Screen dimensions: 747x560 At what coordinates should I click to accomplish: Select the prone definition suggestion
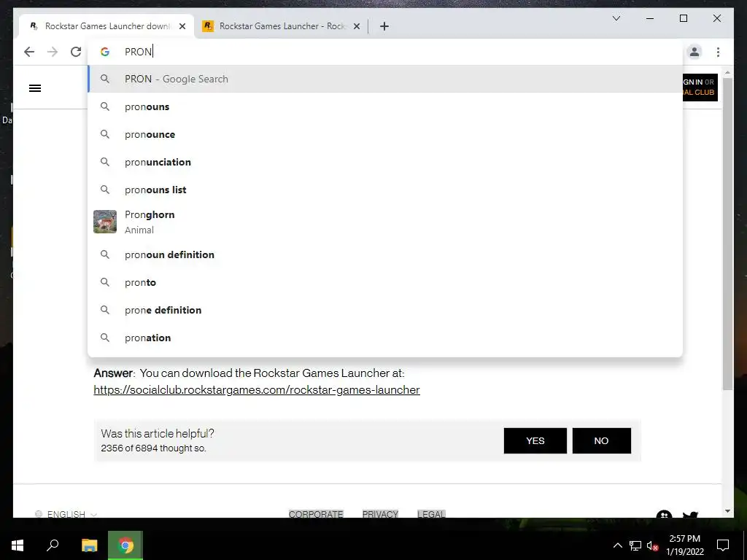coord(385,310)
